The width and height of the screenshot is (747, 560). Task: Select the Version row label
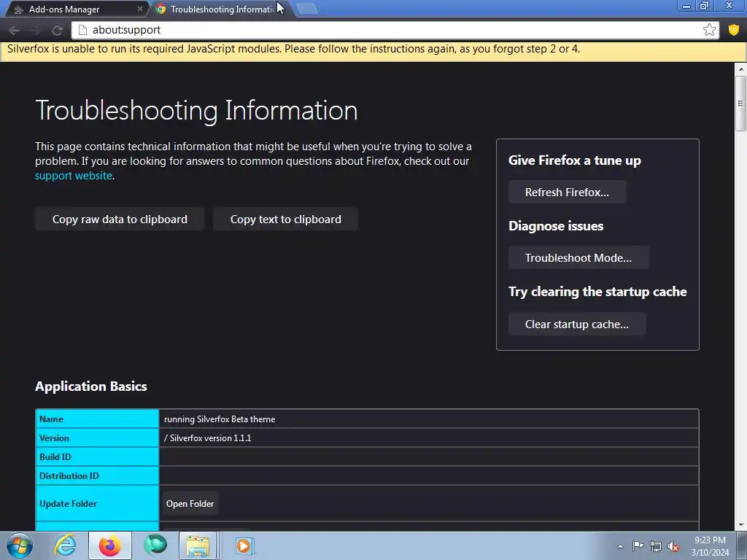tap(54, 438)
